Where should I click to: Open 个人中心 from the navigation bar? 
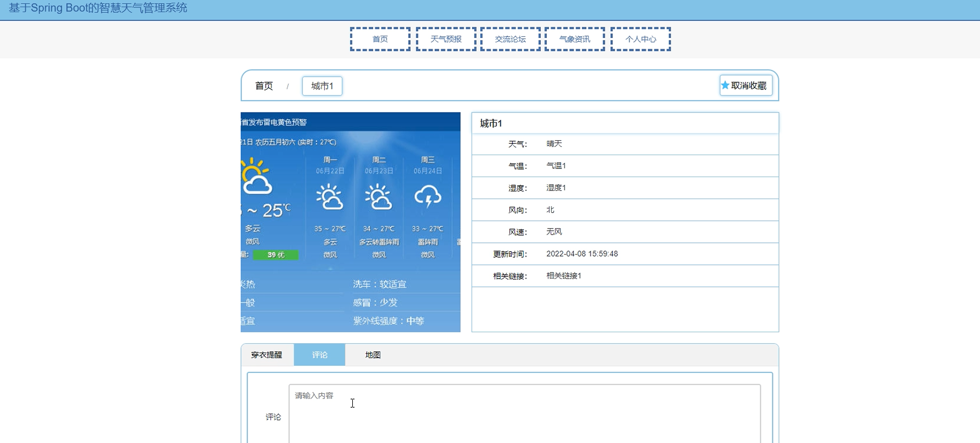tap(641, 39)
